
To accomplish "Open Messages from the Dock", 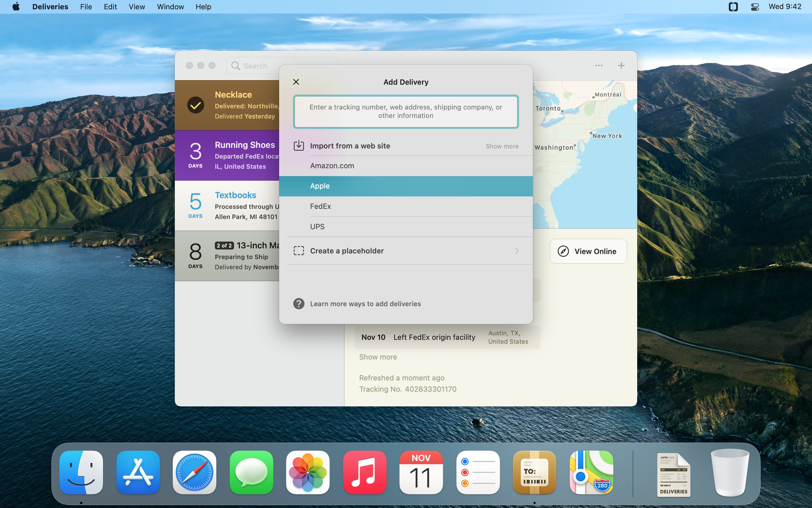I will pyautogui.click(x=251, y=472).
